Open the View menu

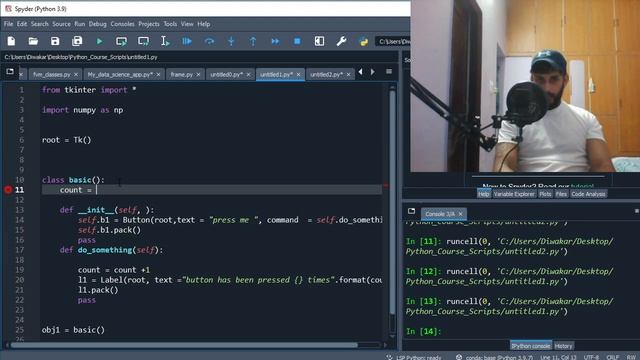[187, 24]
